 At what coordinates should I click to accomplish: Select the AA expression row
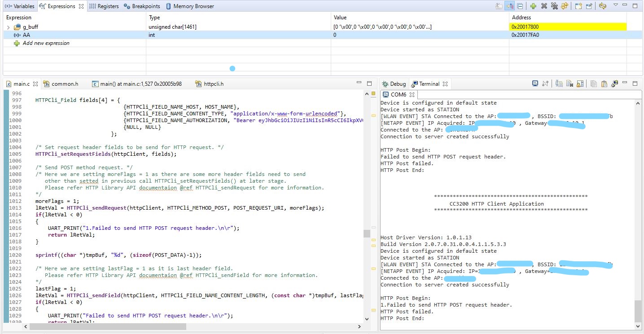click(x=322, y=35)
